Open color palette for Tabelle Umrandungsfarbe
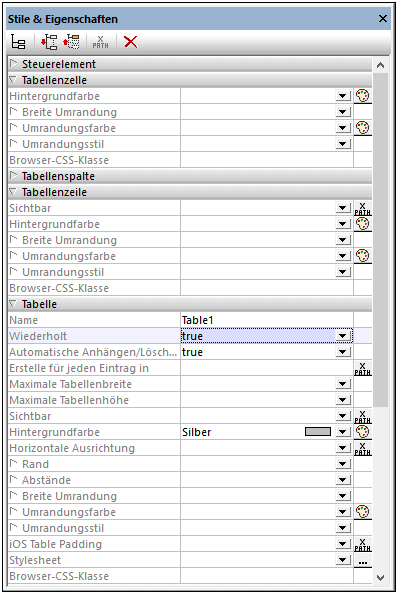This screenshot has height=594, width=398. tap(363, 512)
